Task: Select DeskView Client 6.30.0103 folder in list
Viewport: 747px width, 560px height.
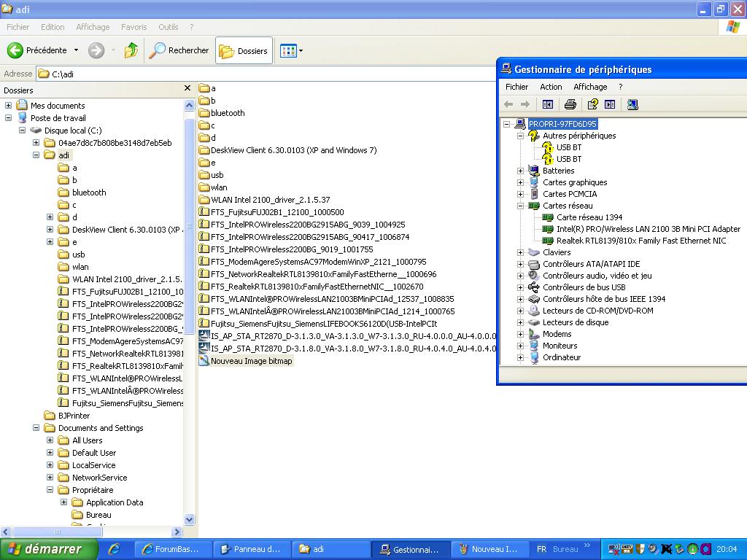Action: 293,150
